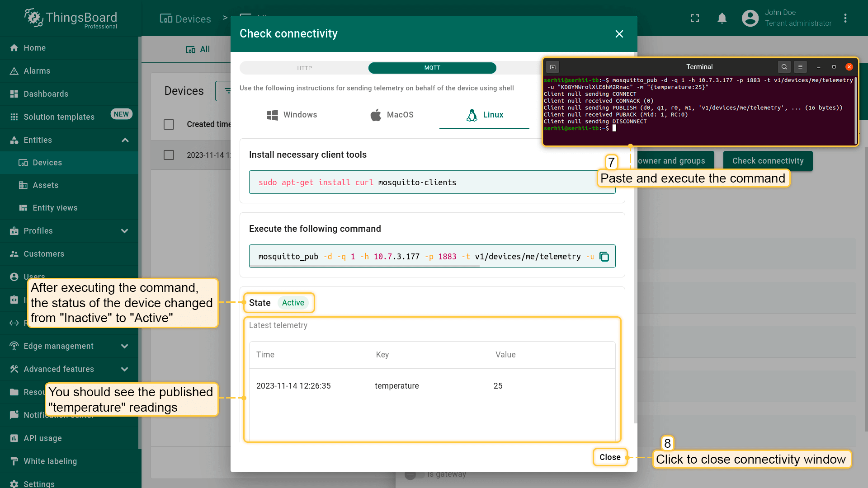Check the 2023-11-14 device row checkbox
The height and width of the screenshot is (488, 868).
click(x=169, y=155)
